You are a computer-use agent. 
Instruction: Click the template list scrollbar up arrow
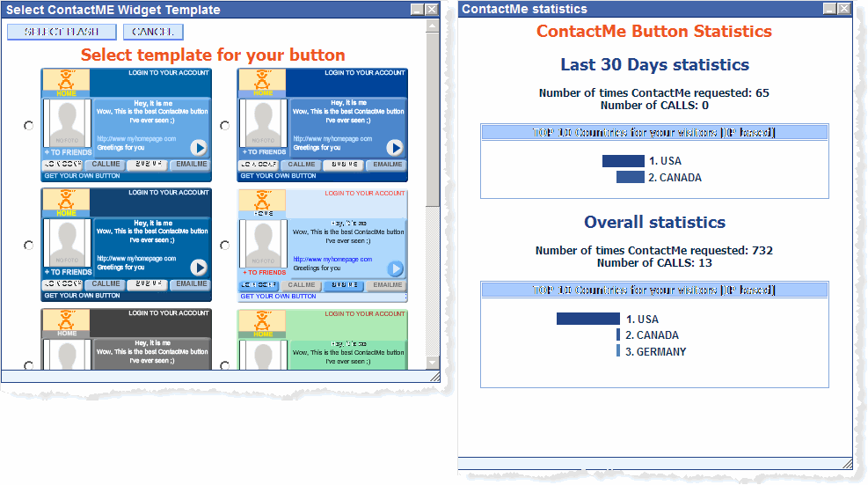(x=433, y=26)
